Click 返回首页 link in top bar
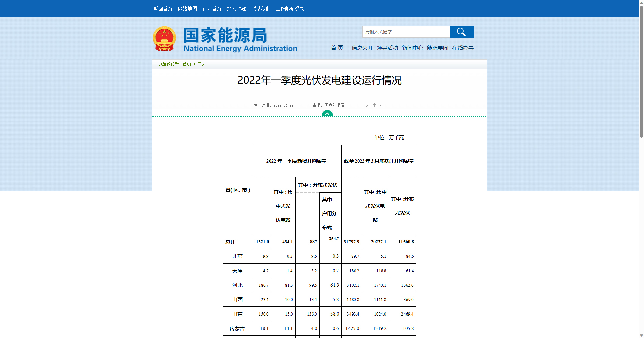This screenshot has width=644, height=338. 163,9
